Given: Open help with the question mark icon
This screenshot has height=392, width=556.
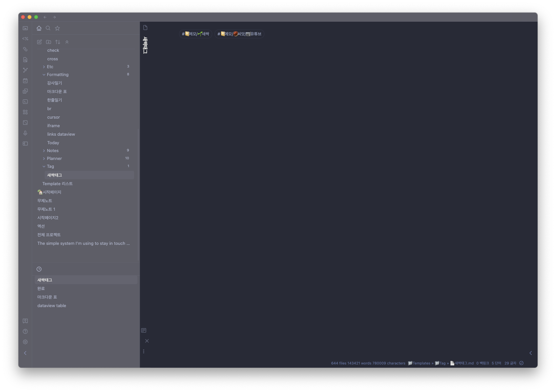Looking at the screenshot, I should click(x=25, y=331).
